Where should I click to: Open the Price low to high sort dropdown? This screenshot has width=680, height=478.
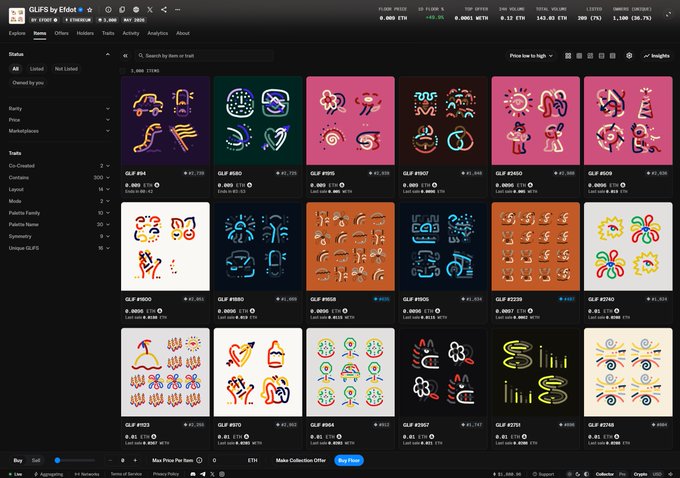click(531, 56)
